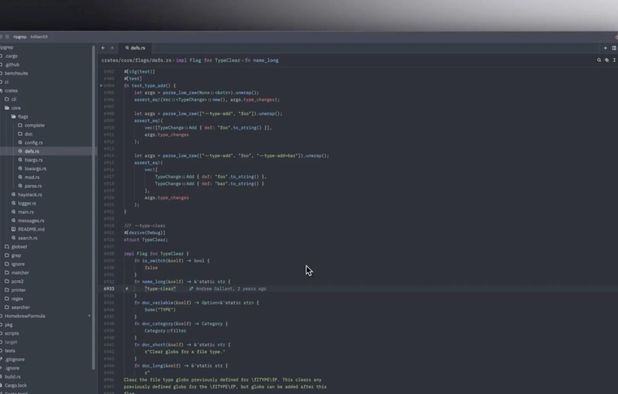Open hiargs.rs in the project tree
Image resolution: width=618 pixels, height=394 pixels.
coord(34,160)
